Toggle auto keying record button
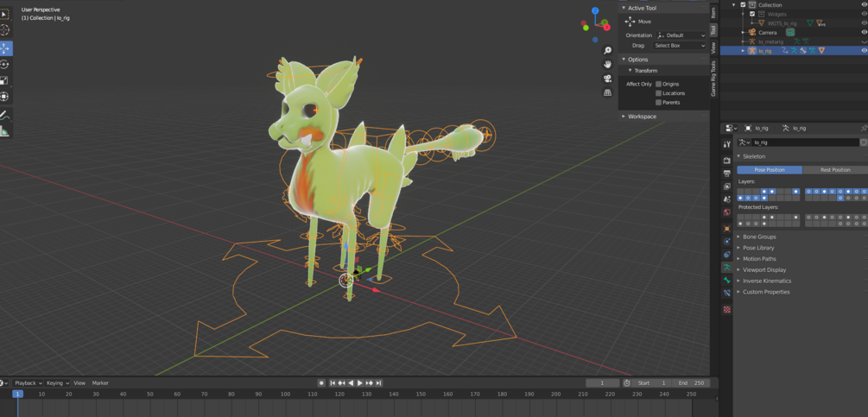This screenshot has height=417, width=868. pos(321,382)
